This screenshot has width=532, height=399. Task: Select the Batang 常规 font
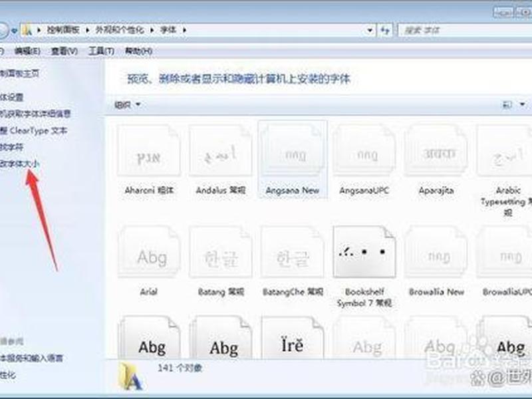click(221, 261)
